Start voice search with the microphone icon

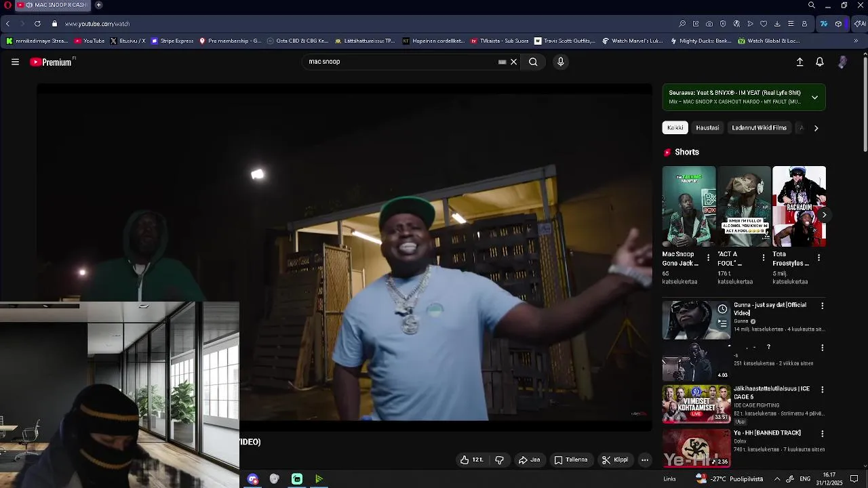point(560,62)
